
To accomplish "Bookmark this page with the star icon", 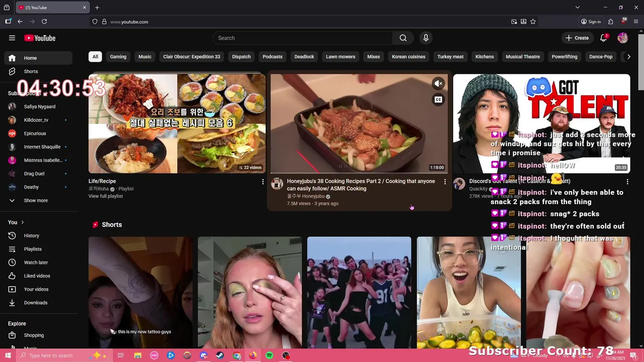I will click(x=533, y=22).
